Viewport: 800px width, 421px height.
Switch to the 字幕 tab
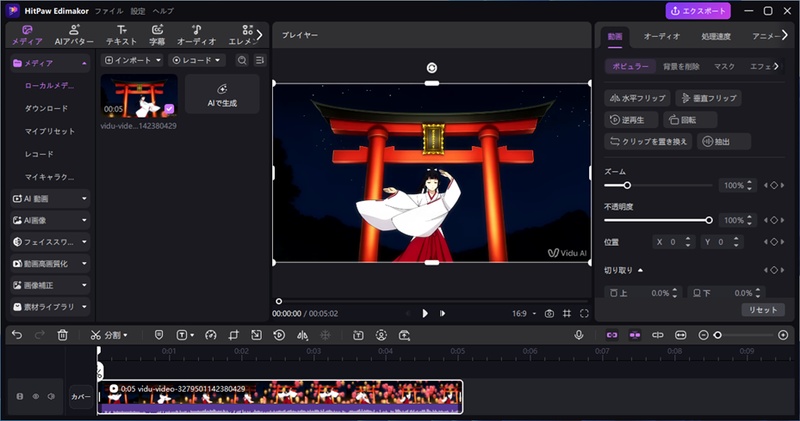tap(157, 35)
